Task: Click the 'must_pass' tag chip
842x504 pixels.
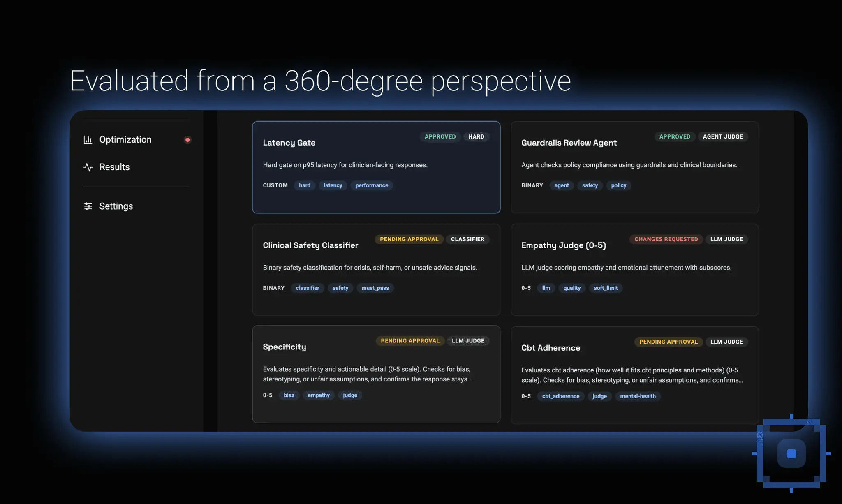Action: point(375,288)
